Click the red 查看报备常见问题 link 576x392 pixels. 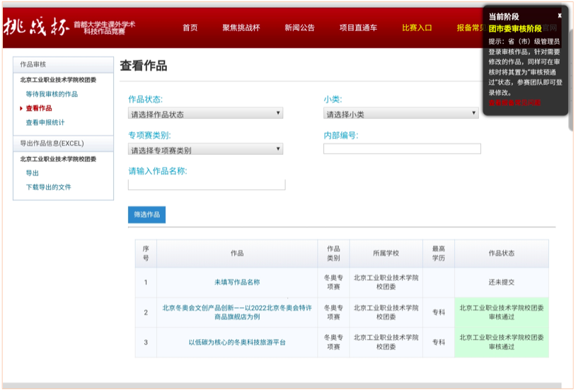tap(514, 103)
